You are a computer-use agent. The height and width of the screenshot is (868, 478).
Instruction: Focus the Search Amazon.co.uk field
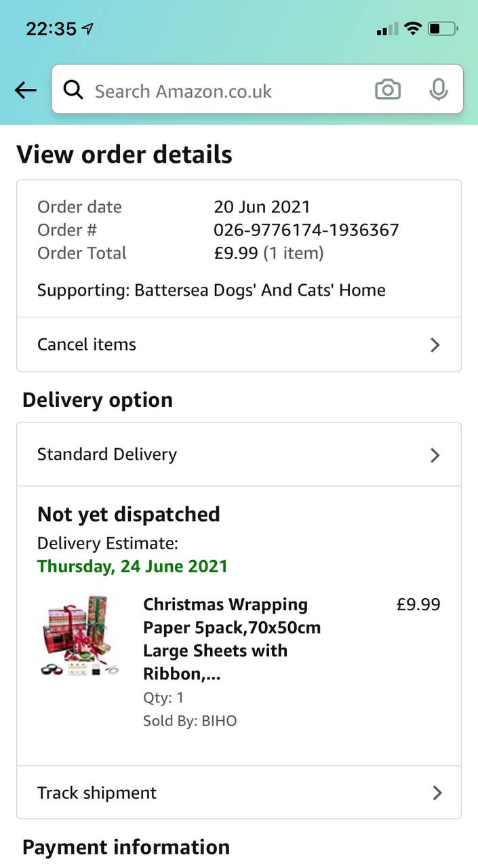tap(224, 91)
